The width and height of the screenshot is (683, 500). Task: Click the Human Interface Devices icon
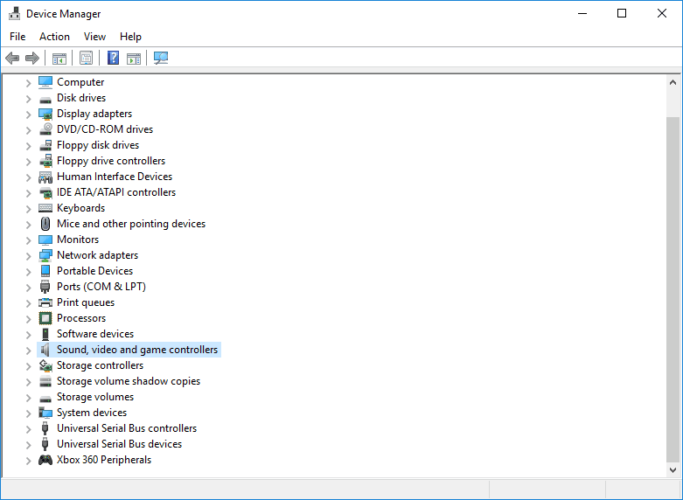(x=45, y=177)
